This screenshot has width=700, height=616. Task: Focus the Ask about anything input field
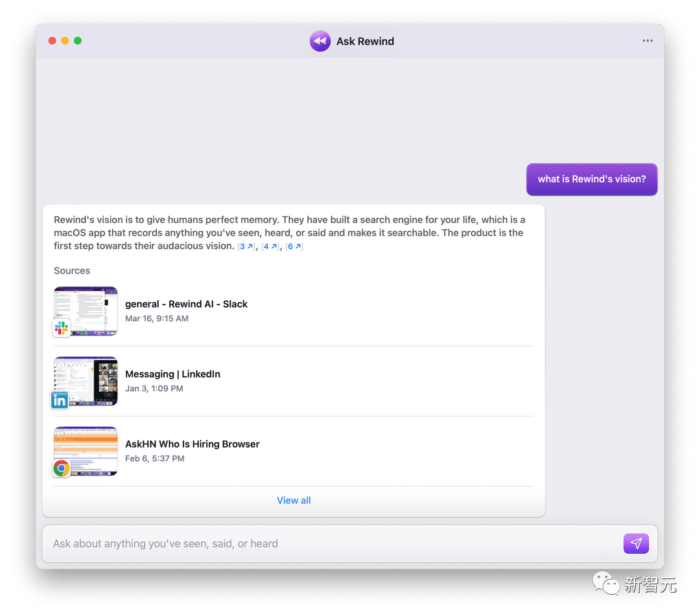pyautogui.click(x=349, y=543)
